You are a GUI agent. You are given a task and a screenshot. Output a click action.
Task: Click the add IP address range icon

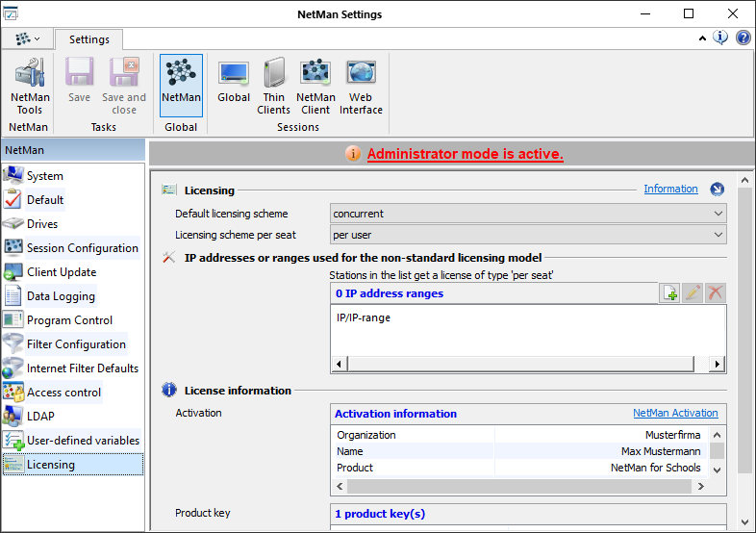click(670, 293)
